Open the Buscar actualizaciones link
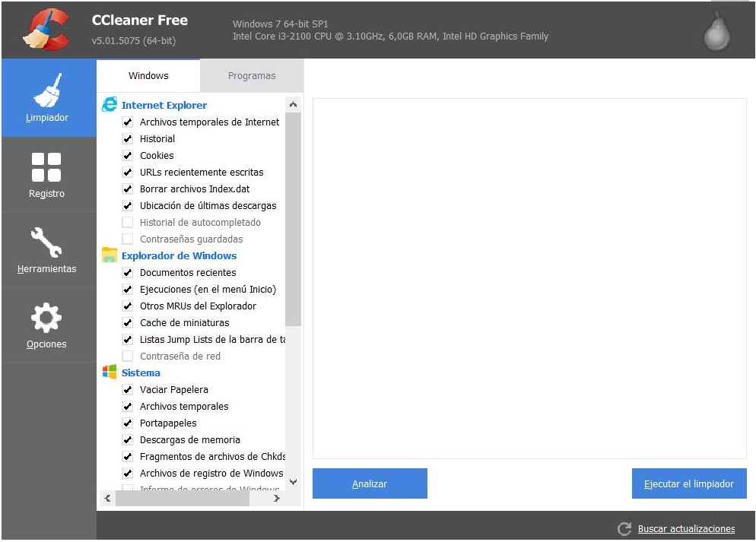The height and width of the screenshot is (542, 756). click(x=686, y=528)
